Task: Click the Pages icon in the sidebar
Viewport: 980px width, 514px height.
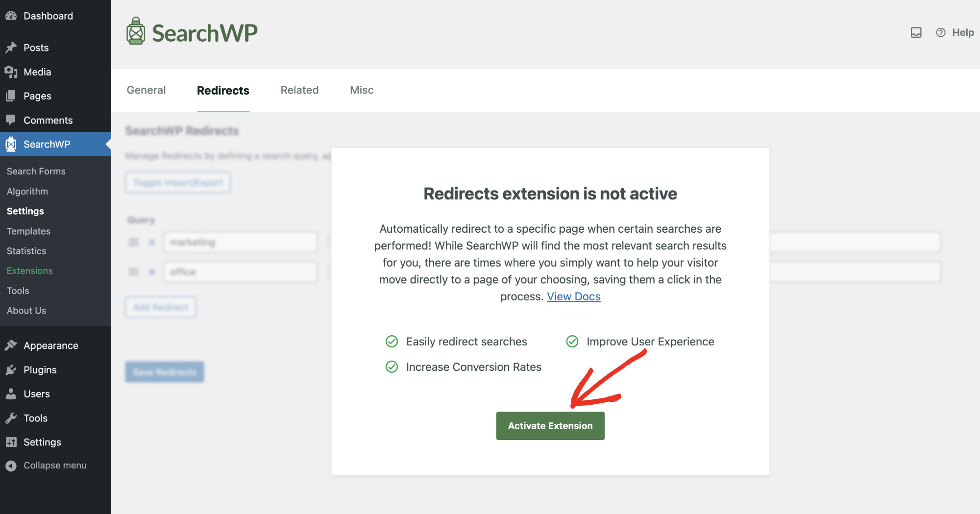Action: point(11,96)
